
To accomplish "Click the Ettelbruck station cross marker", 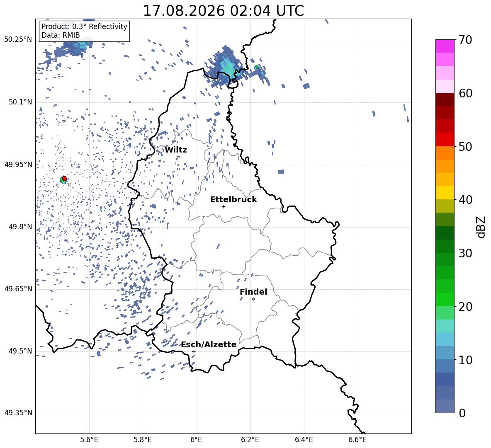I will pos(224,206).
